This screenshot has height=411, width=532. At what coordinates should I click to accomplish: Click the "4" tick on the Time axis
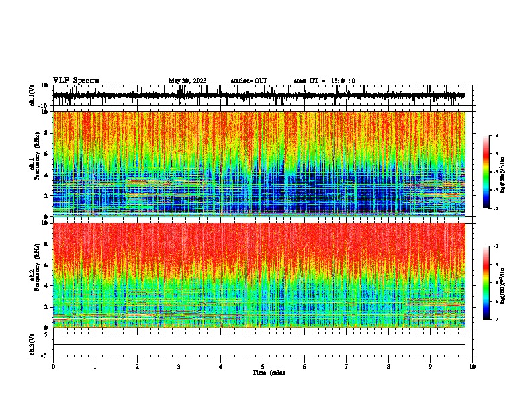[221, 367]
